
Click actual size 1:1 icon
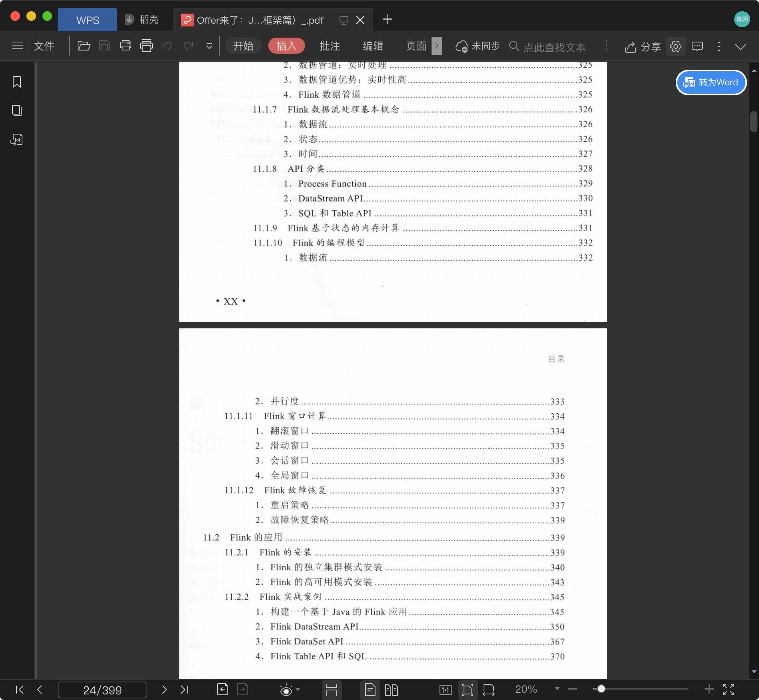tap(446, 690)
